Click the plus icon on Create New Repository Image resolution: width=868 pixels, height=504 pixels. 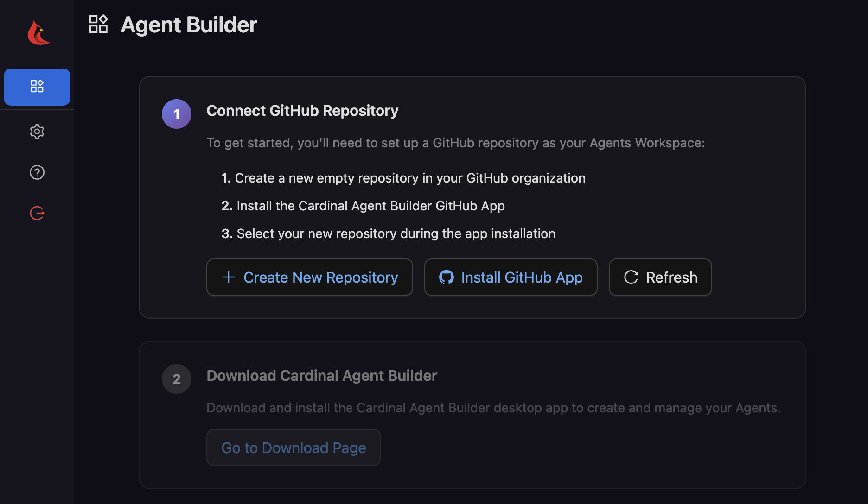coord(228,277)
